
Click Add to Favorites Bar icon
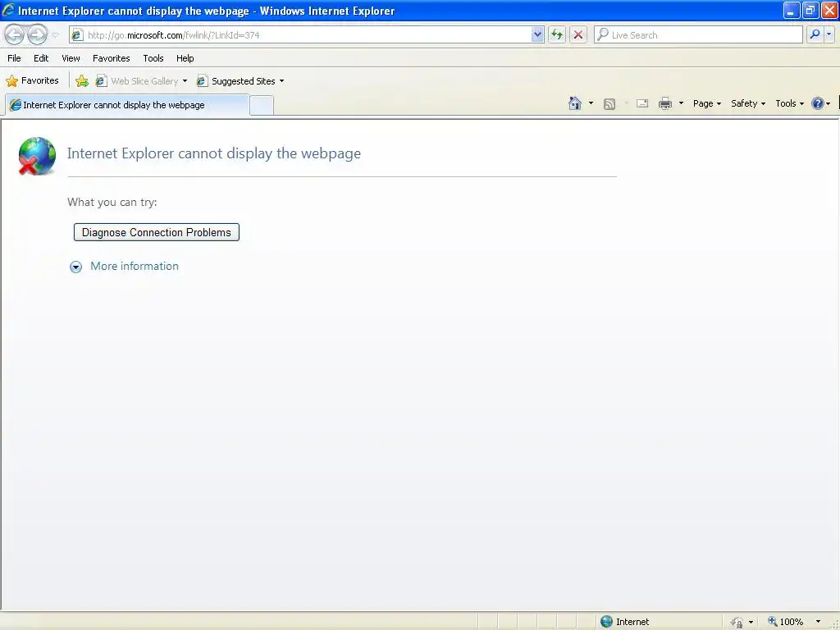click(81, 81)
